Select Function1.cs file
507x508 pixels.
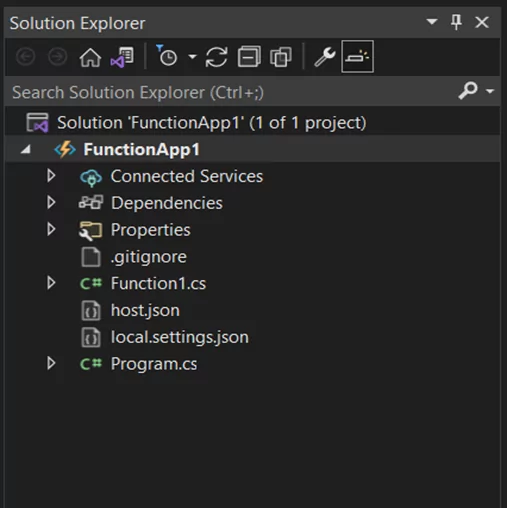(x=158, y=283)
